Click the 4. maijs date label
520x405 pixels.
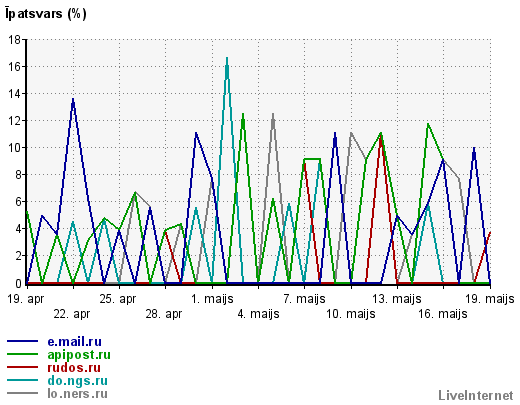(x=258, y=314)
